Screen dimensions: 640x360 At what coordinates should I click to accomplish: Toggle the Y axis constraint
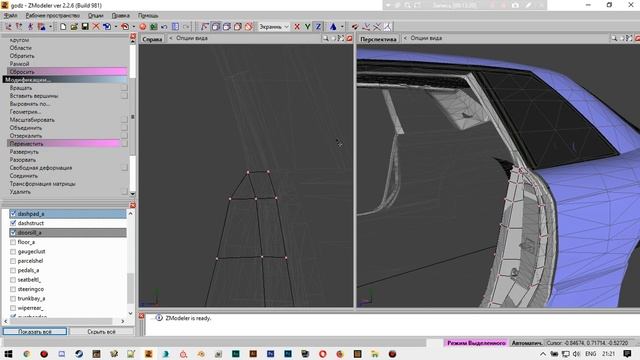point(307,27)
